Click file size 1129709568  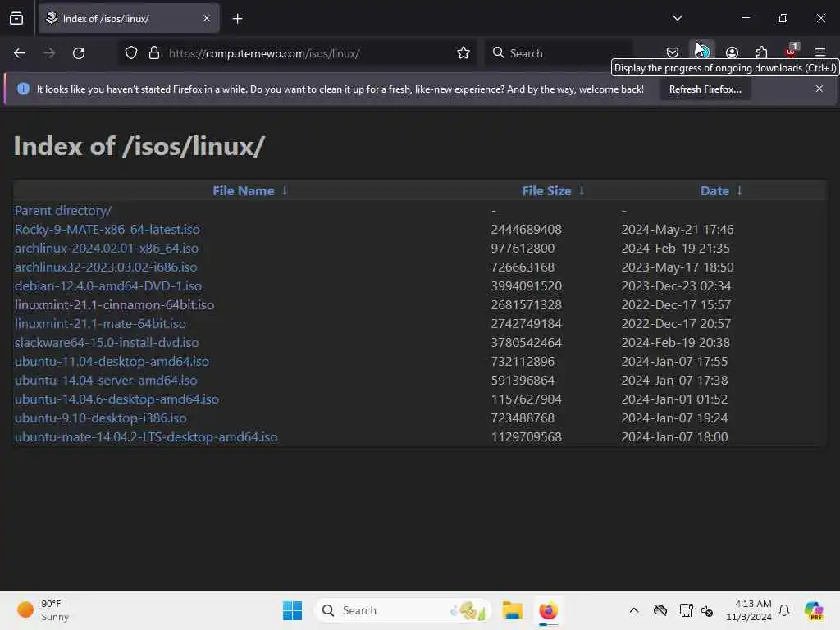pyautogui.click(x=526, y=436)
